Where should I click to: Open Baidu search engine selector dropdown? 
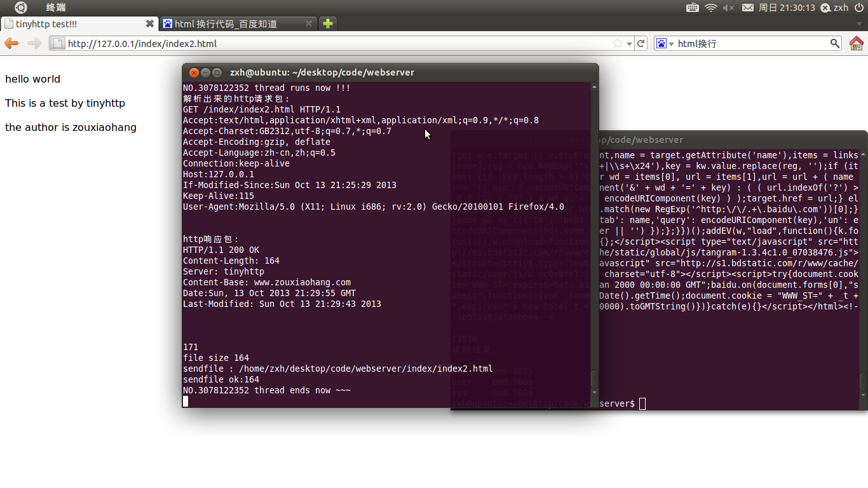click(x=665, y=43)
